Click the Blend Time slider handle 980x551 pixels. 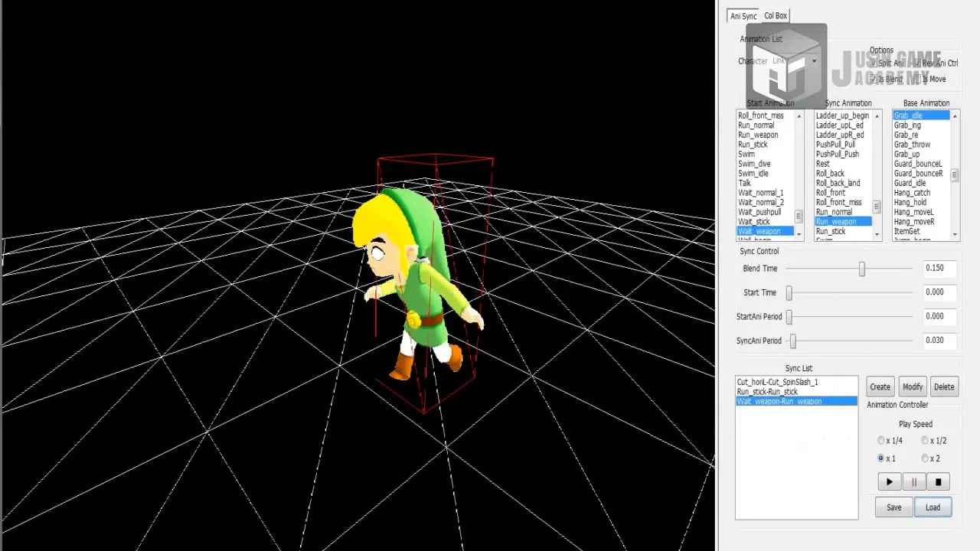click(862, 269)
